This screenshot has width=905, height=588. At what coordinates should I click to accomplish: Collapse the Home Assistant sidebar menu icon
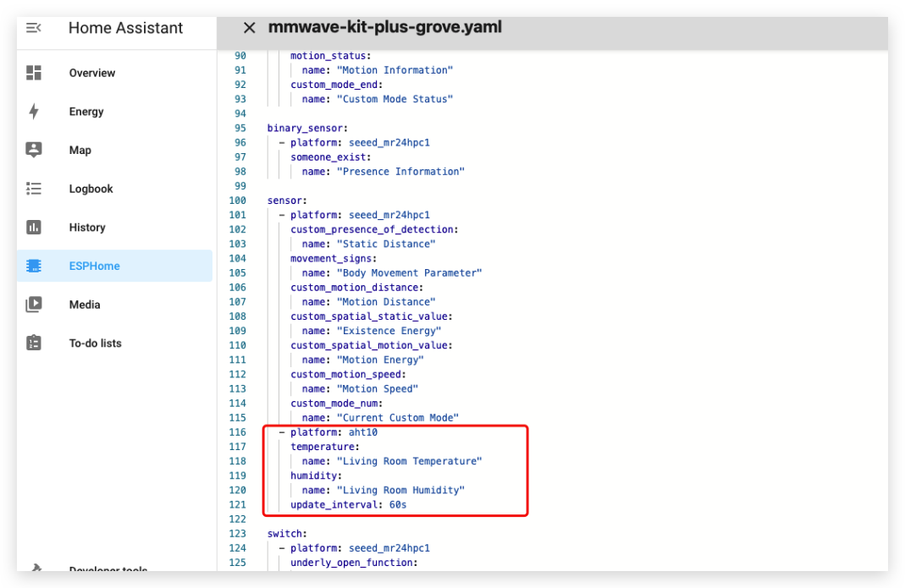click(x=34, y=28)
